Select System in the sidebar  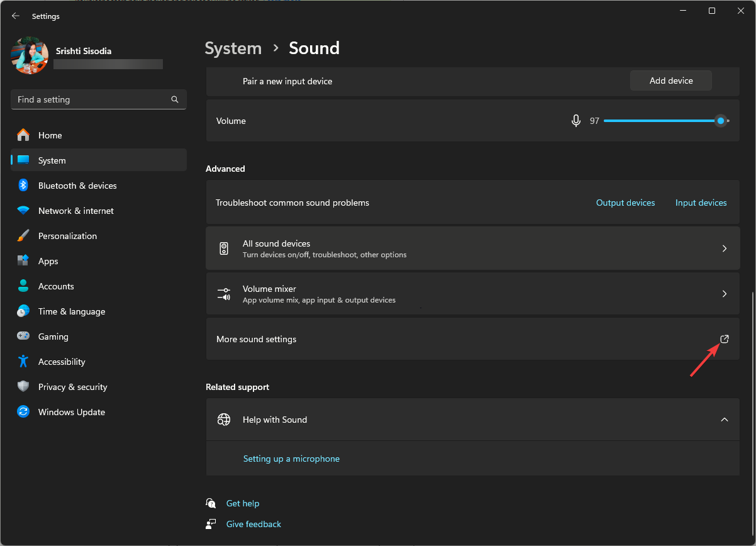[x=99, y=160]
